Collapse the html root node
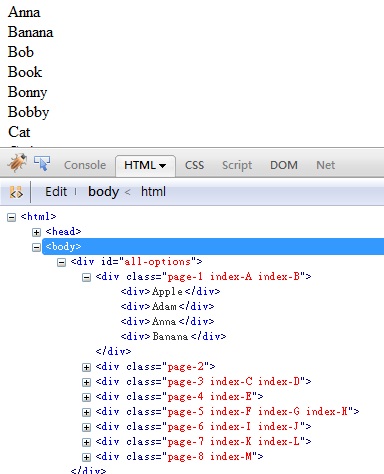This screenshot has height=474, width=384. point(11,218)
